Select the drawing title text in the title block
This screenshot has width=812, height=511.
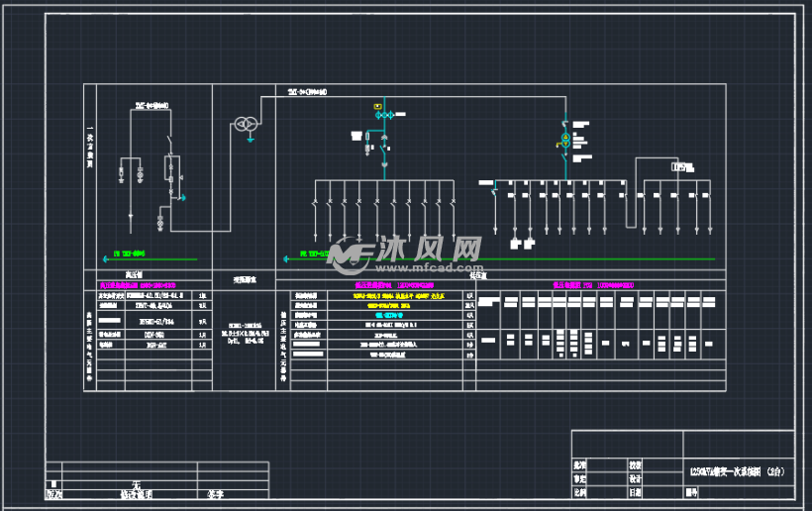click(x=737, y=473)
